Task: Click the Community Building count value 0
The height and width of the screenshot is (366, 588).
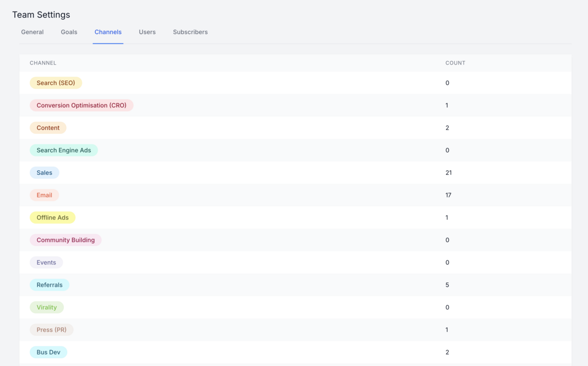Action: click(x=447, y=240)
